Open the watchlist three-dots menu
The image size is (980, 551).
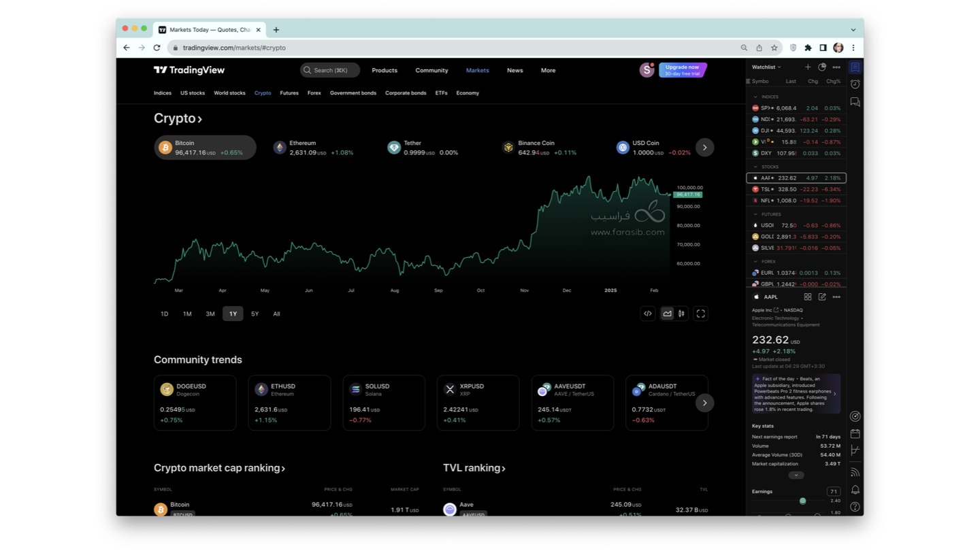point(836,67)
